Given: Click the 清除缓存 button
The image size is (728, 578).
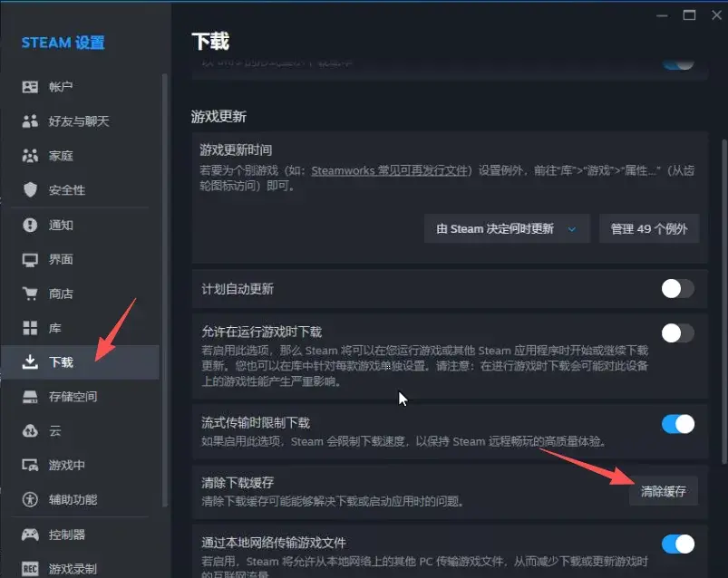Looking at the screenshot, I should (664, 491).
